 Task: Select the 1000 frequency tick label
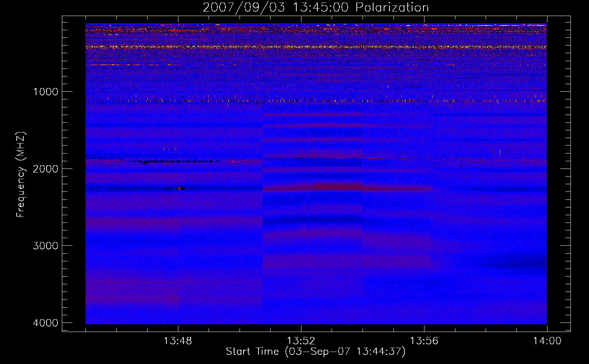(46, 91)
